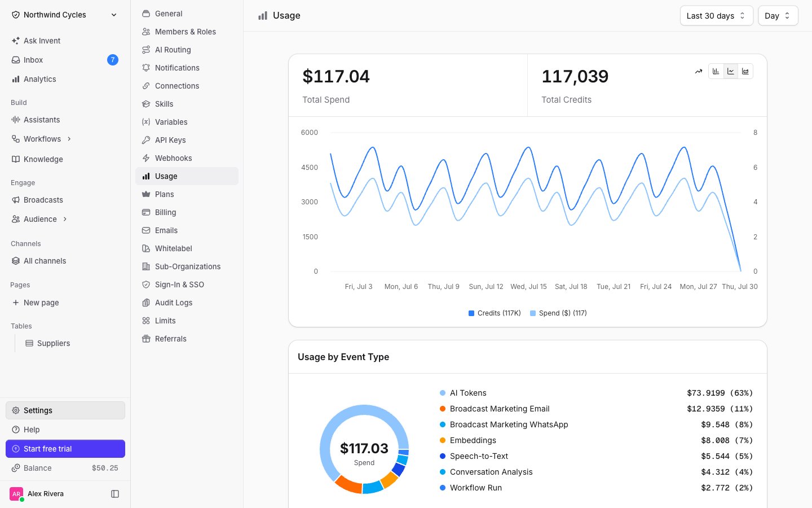Open the API Keys settings
This screenshot has height=508, width=812.
tap(187, 140)
